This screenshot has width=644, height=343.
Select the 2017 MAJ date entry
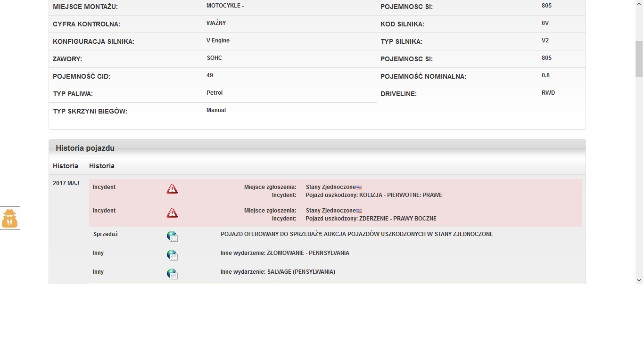(66, 183)
